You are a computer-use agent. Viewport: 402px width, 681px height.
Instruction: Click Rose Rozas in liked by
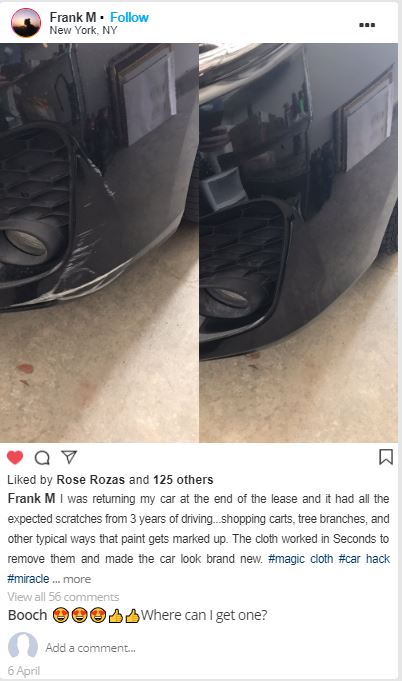click(91, 479)
